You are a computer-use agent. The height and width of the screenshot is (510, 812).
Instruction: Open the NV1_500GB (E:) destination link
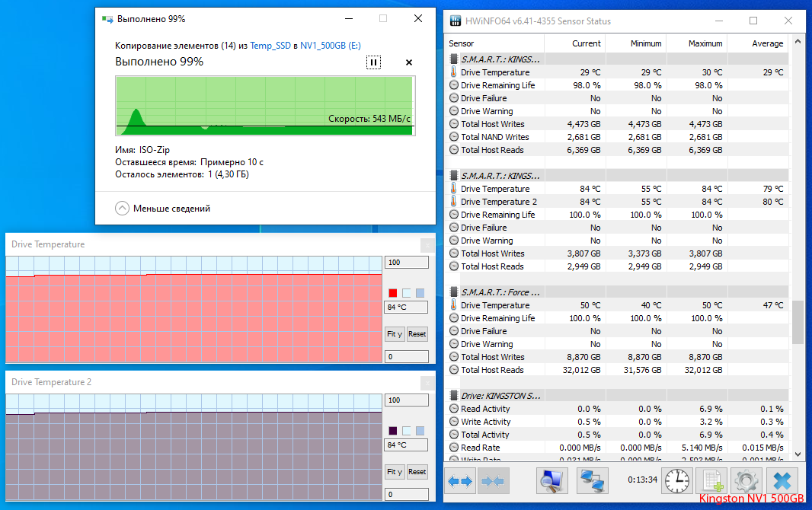[331, 46]
